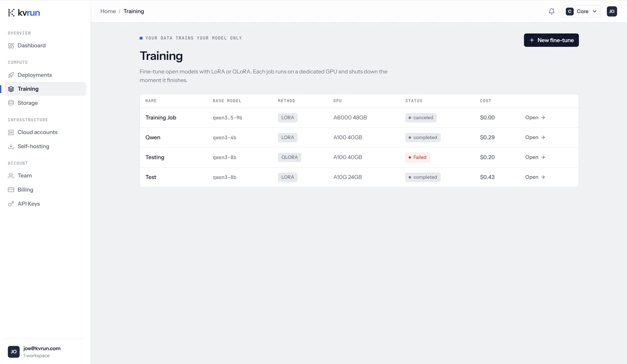Click Home in the breadcrumb
627x364 pixels.
tap(108, 11)
